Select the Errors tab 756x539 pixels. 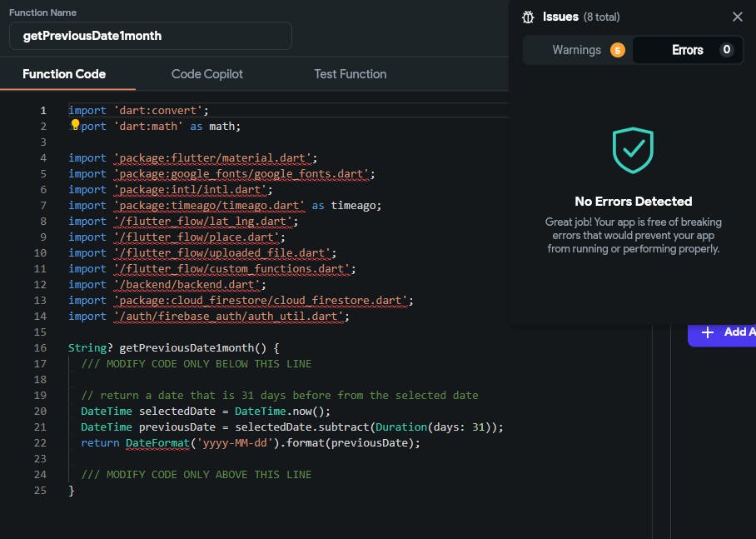[688, 50]
